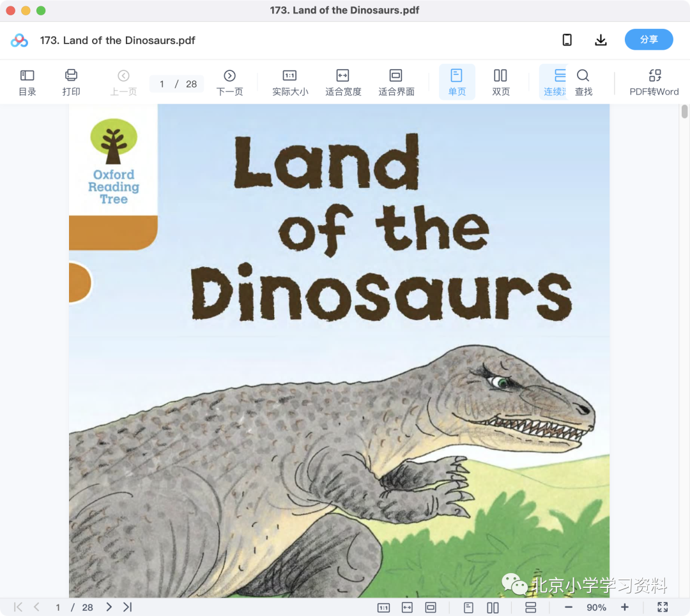Click fit width icon in bottom bar
Viewport: 690px width, 616px height.
coord(407,608)
